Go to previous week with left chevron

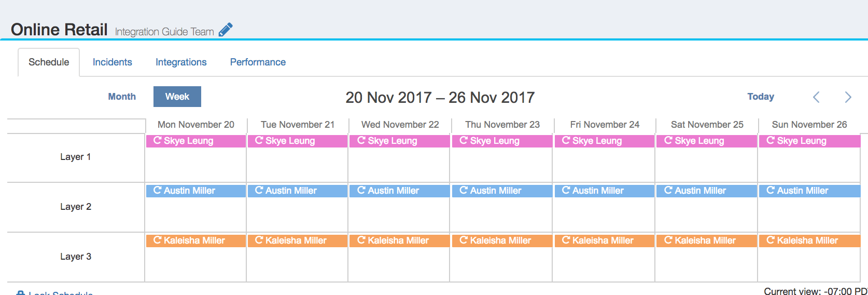point(816,97)
